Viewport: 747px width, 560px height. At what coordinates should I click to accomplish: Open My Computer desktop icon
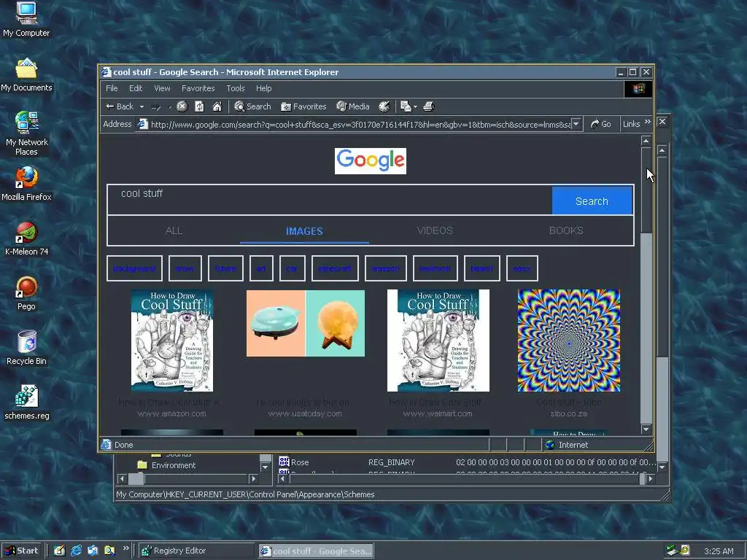(26, 20)
